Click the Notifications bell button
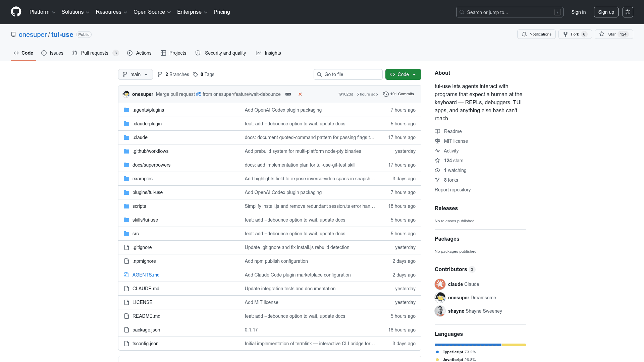Viewport: 644px width, 362px height. pos(536,34)
